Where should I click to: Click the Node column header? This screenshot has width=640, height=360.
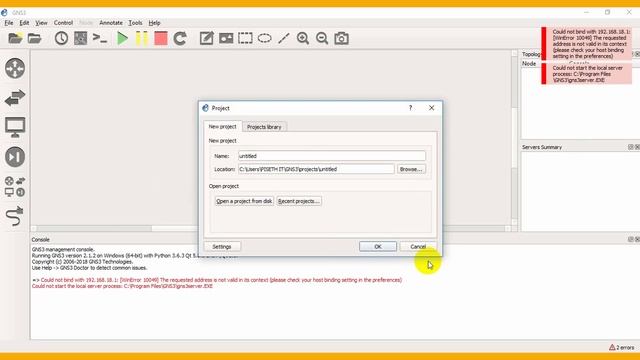(x=529, y=64)
